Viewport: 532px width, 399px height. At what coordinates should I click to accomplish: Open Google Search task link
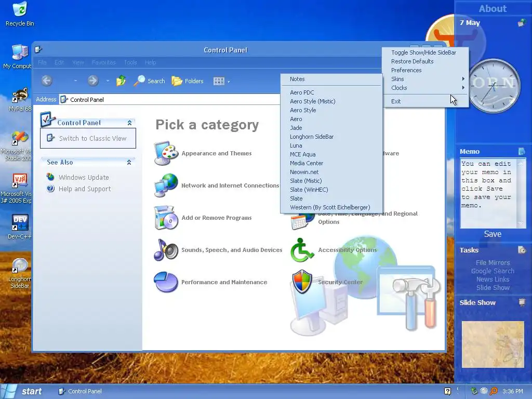click(x=493, y=271)
